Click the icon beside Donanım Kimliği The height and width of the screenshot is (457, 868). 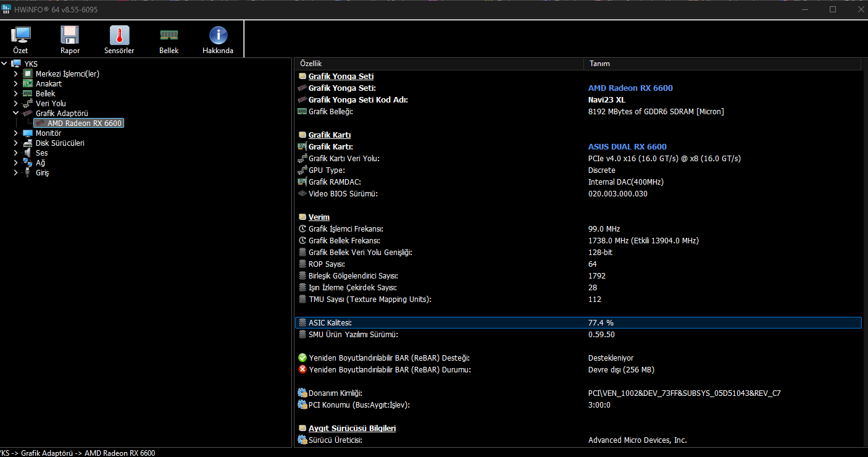pyautogui.click(x=302, y=393)
